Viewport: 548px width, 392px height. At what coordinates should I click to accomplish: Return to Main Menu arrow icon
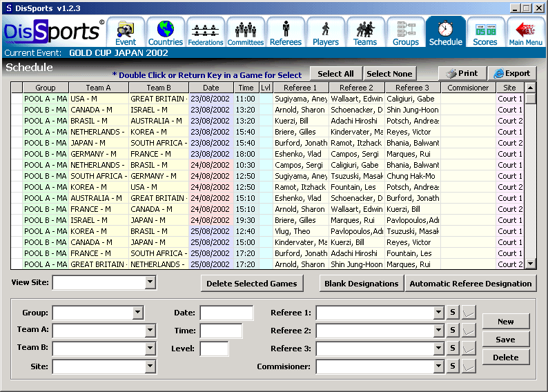click(x=525, y=32)
